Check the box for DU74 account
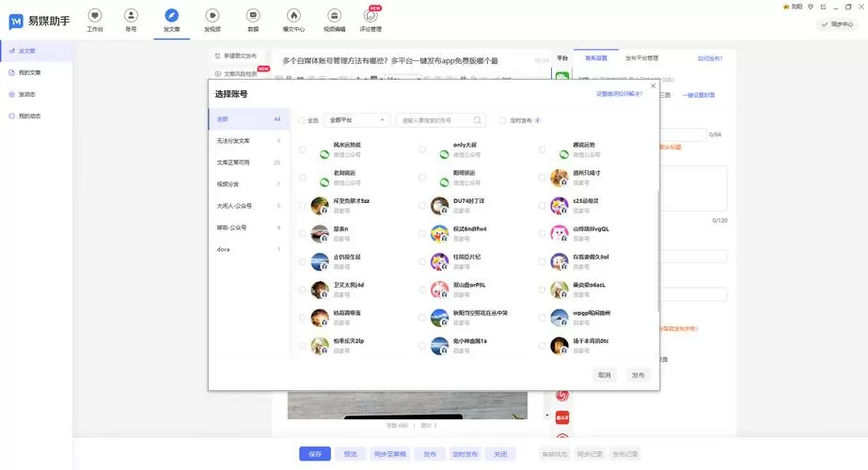This screenshot has height=470, width=868. point(422,205)
